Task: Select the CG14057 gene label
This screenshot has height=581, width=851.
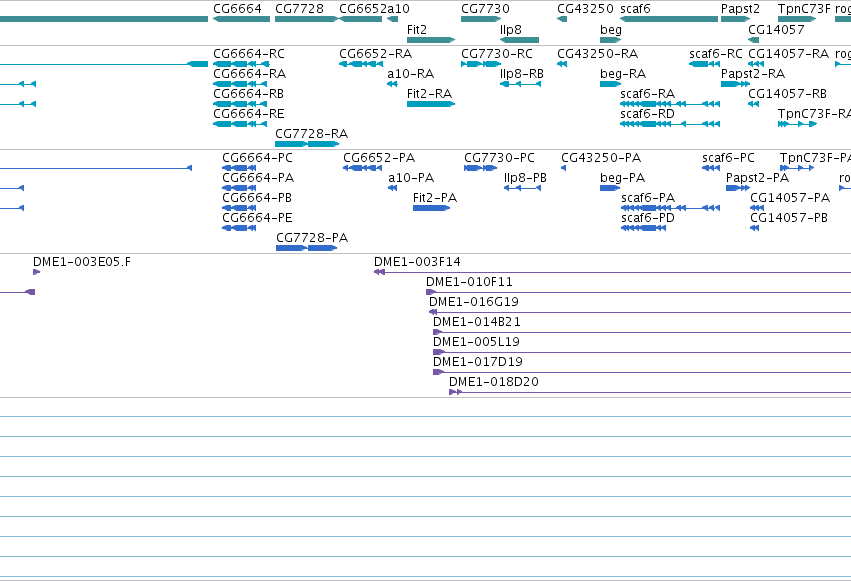Action: pyautogui.click(x=776, y=29)
